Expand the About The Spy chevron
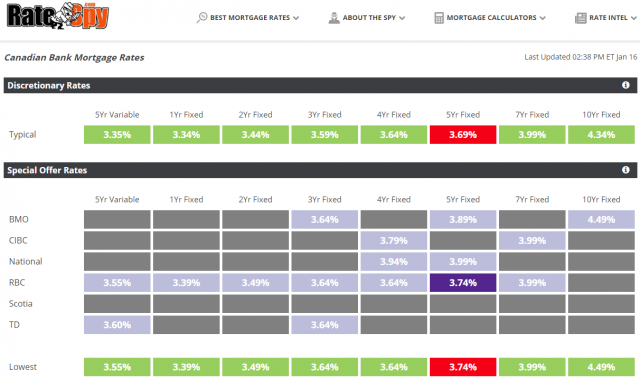The height and width of the screenshot is (382, 640). (402, 18)
